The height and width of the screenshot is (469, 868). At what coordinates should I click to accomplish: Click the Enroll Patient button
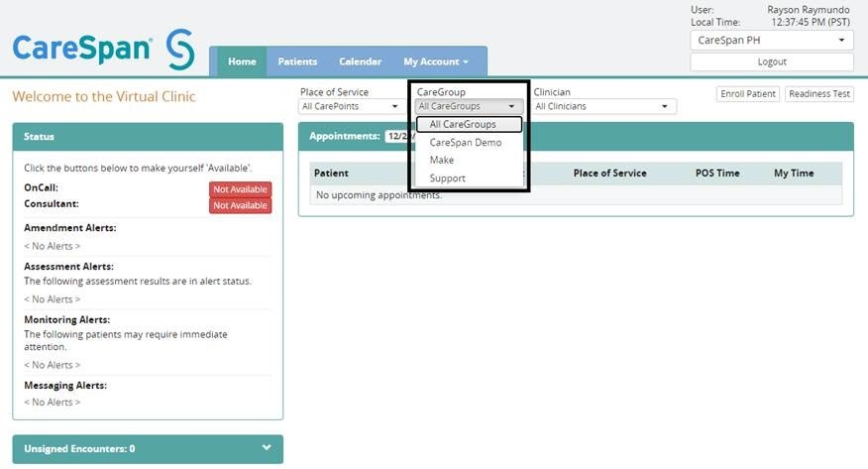(x=748, y=94)
